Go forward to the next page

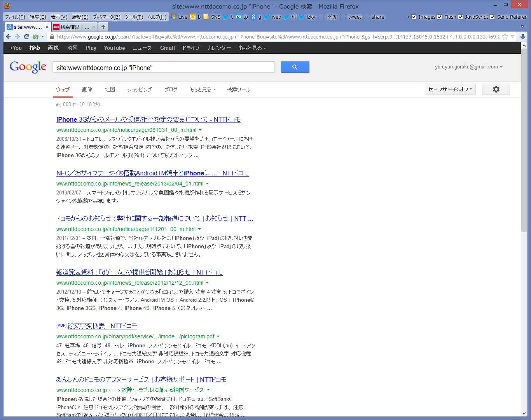[17, 37]
